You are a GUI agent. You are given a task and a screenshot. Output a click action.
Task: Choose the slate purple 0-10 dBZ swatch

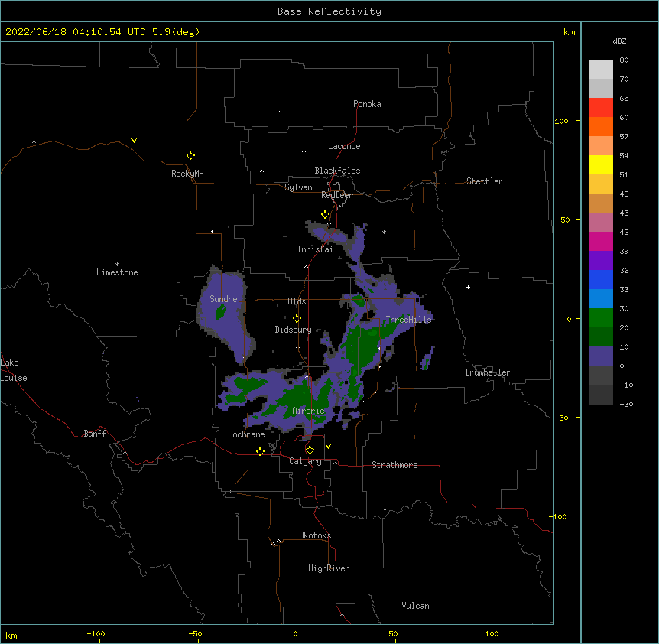(x=601, y=356)
